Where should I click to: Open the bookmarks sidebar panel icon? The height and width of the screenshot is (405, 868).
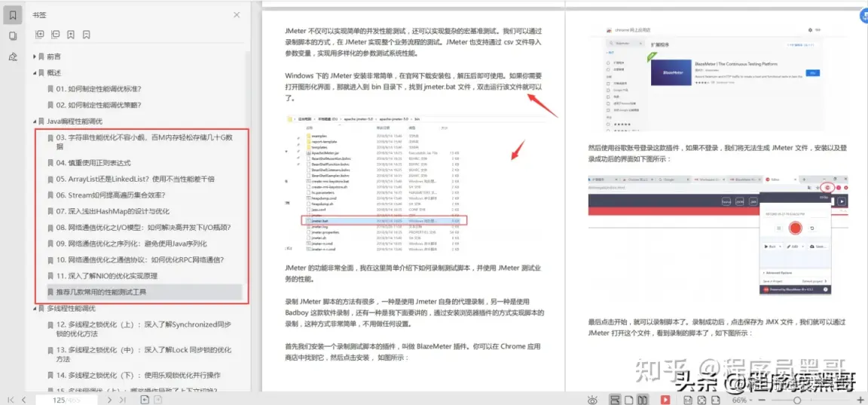(13, 15)
